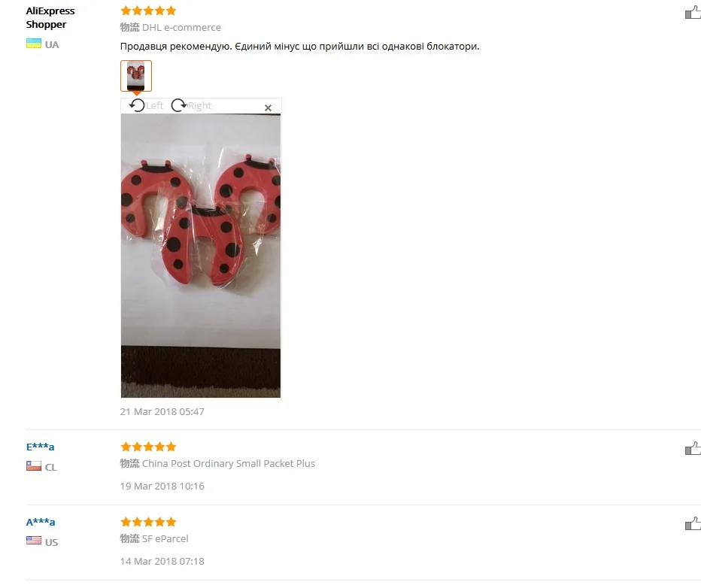Open reviewer profile E***a

(x=40, y=447)
